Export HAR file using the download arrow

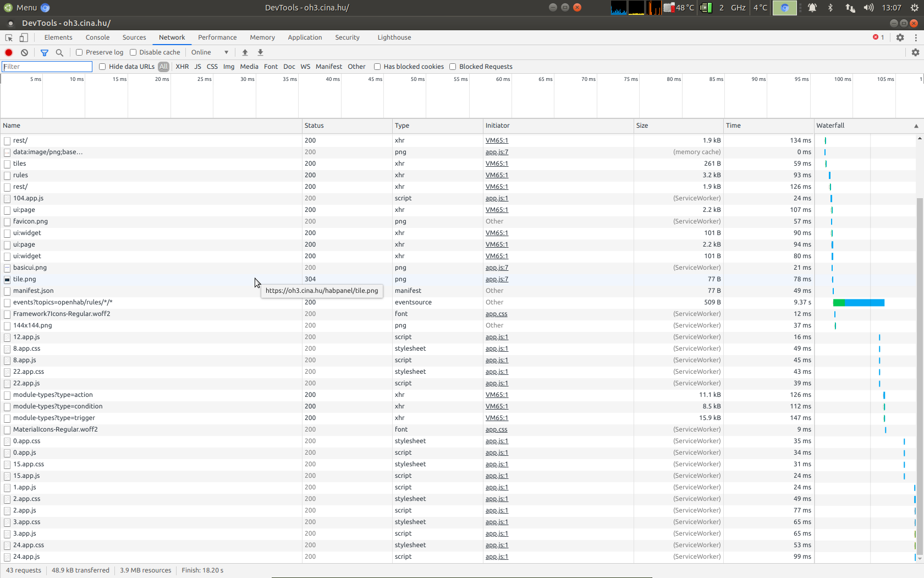point(260,52)
